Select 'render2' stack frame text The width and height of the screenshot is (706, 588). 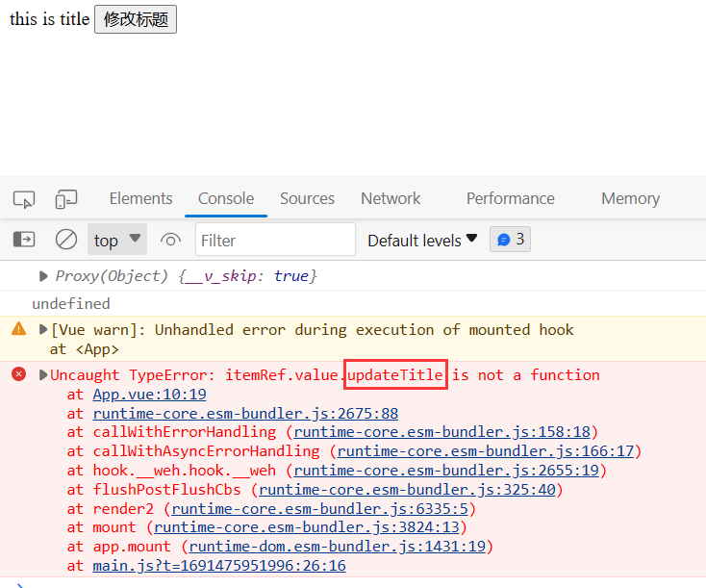coord(123,509)
